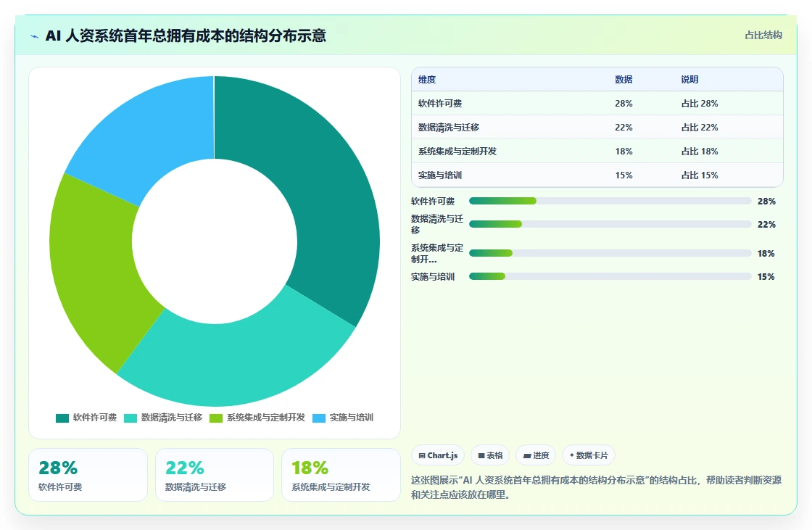Click the 实施与培训 15% progress bar
This screenshot has width=812, height=530.
pos(610,277)
